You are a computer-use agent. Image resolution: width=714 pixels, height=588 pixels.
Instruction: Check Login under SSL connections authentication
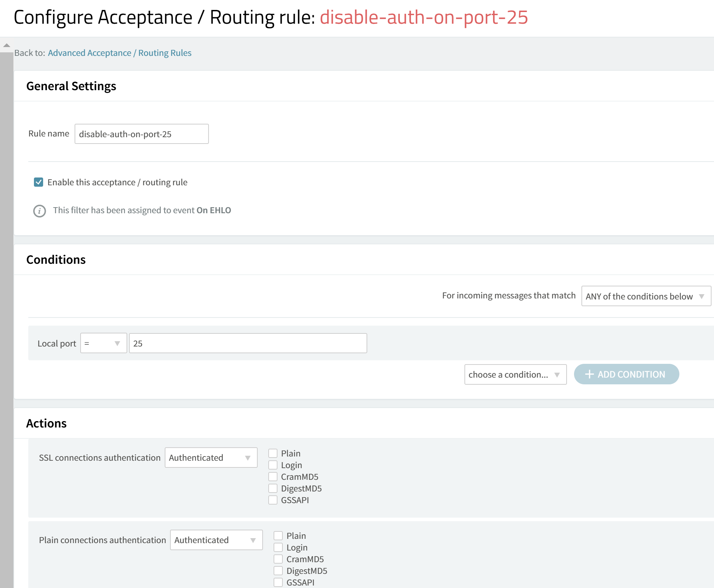273,465
